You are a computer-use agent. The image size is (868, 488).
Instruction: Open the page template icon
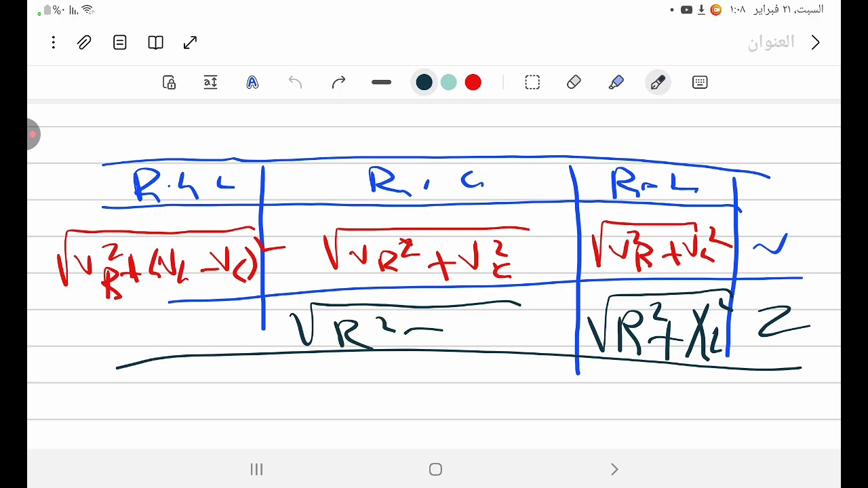click(120, 43)
